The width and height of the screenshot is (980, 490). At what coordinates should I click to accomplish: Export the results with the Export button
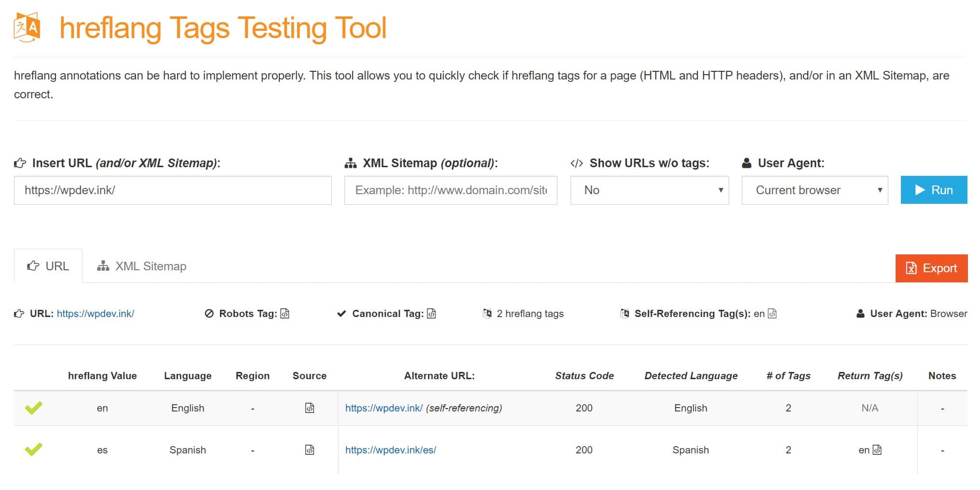[931, 268]
